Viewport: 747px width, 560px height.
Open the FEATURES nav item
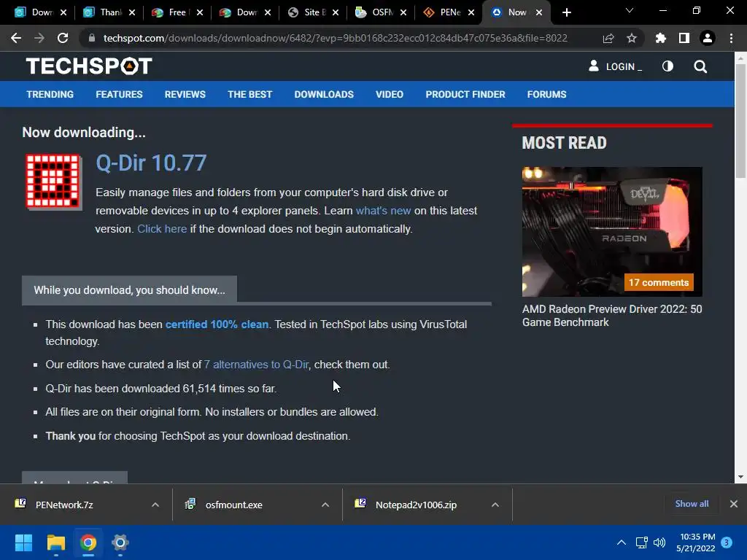point(119,94)
